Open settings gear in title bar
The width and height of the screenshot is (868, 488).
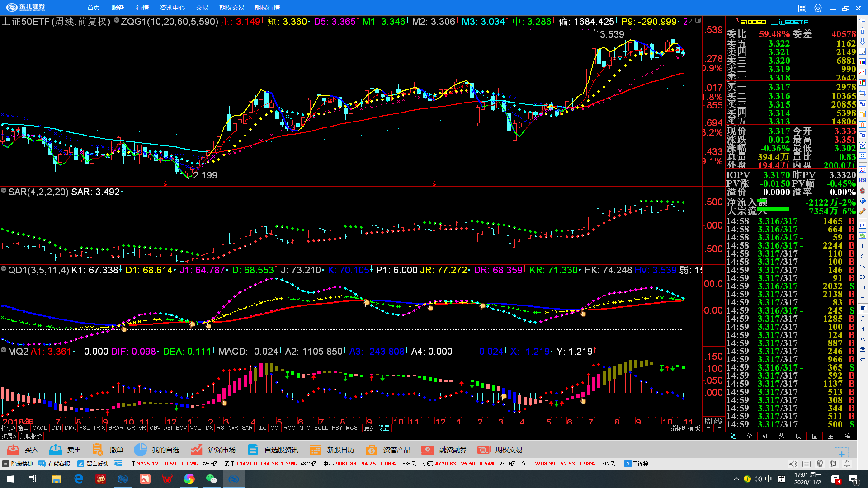(818, 8)
